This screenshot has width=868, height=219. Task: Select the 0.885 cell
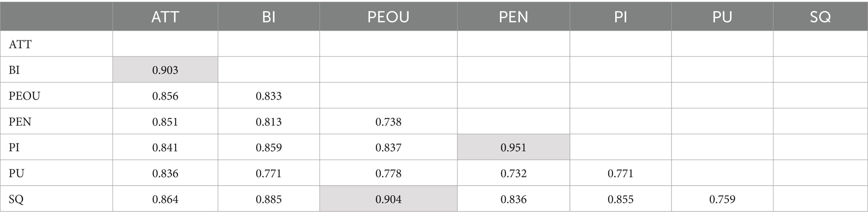pos(268,199)
